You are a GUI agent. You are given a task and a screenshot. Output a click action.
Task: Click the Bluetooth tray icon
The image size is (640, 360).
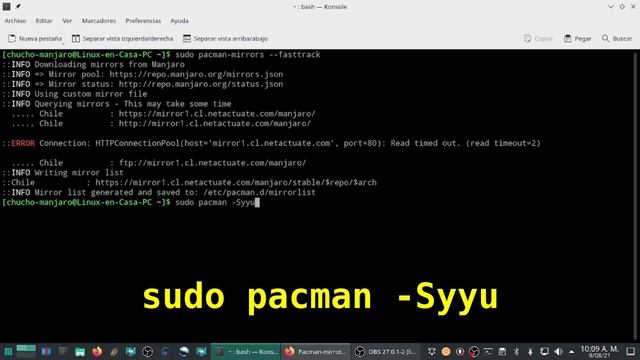(x=516, y=351)
